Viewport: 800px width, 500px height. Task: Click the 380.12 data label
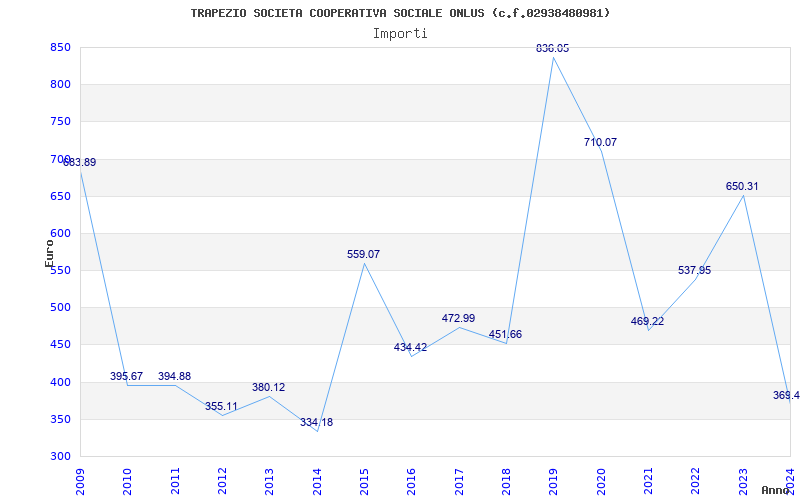click(269, 387)
